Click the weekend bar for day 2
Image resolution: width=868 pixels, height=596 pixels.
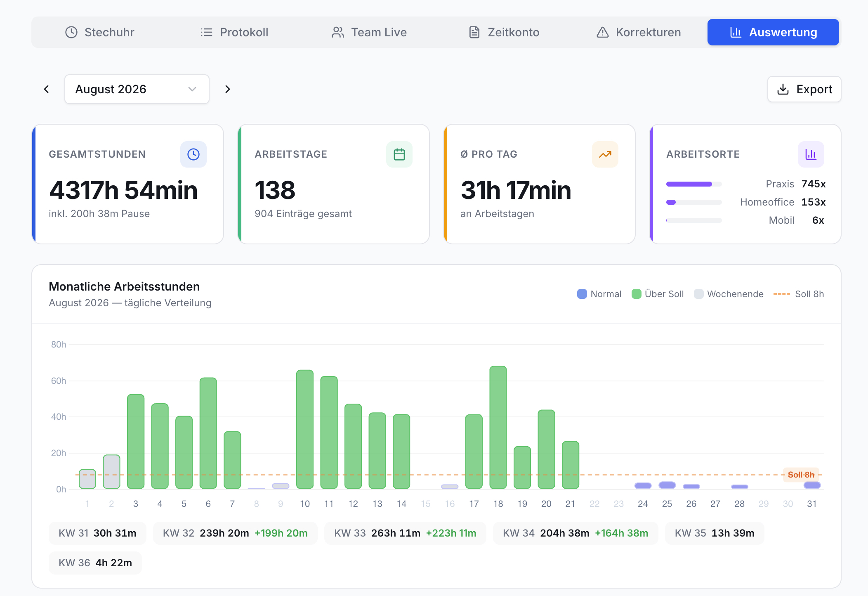click(x=111, y=472)
